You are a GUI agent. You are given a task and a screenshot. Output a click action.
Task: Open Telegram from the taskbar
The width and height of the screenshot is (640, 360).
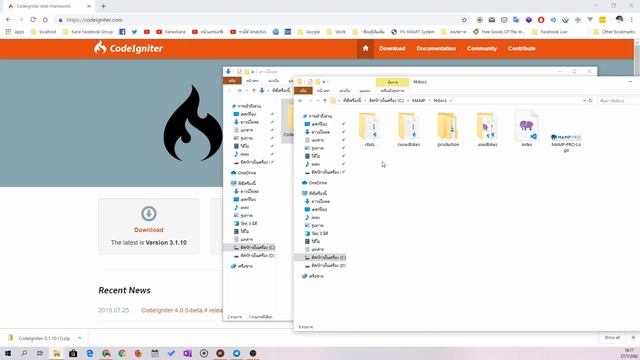[236, 353]
